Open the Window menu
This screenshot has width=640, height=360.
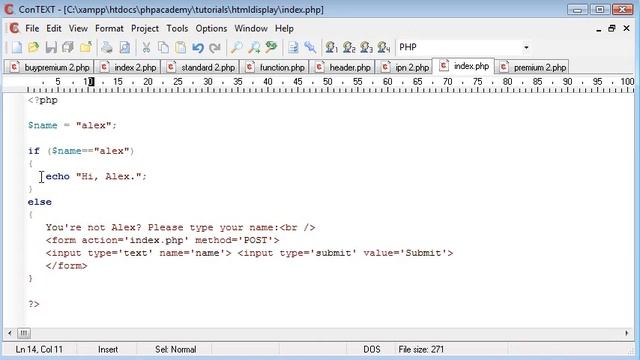(251, 29)
